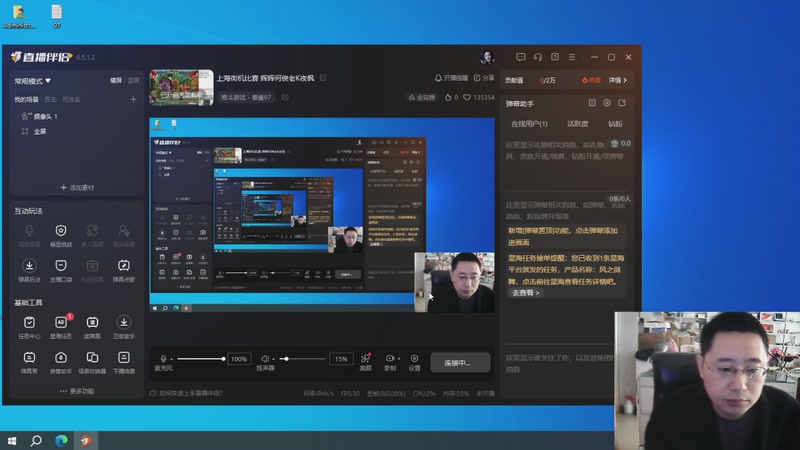The width and height of the screenshot is (800, 450).
Task: Open the Windows Start menu
Action: coord(12,440)
